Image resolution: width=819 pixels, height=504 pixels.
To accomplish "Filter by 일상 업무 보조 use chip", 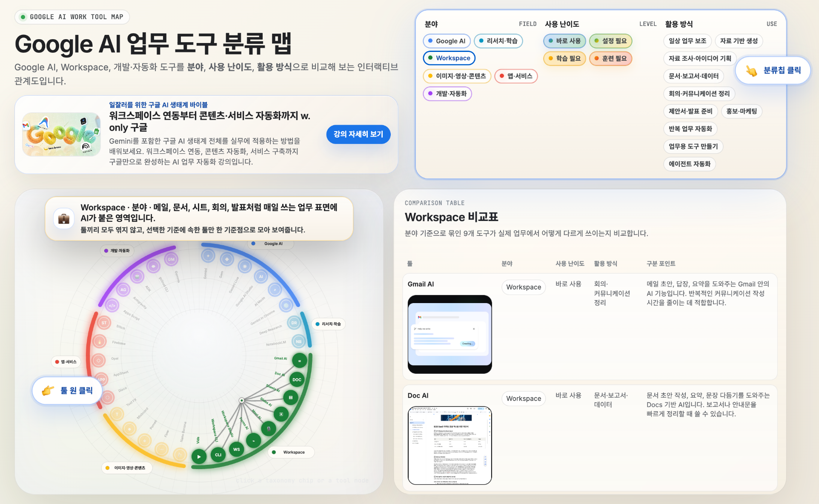I will point(687,41).
